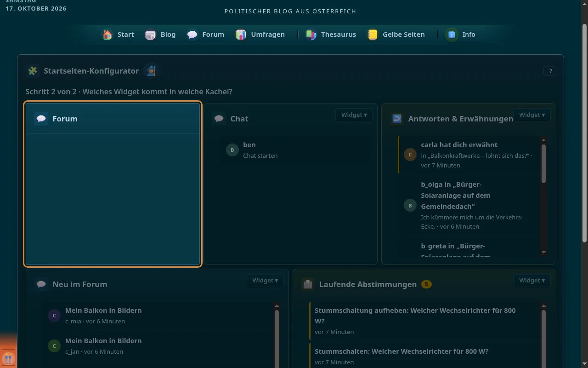Start a chat with ben
The height and width of the screenshot is (368, 588).
295,150
